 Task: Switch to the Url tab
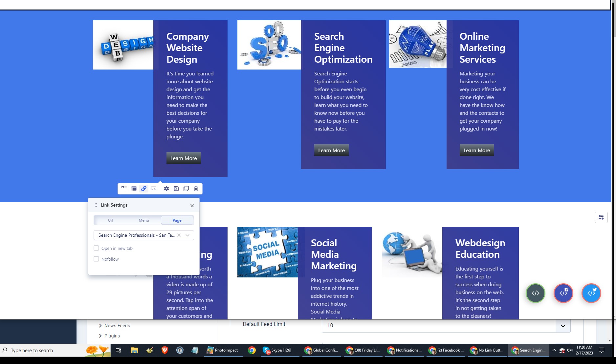click(x=111, y=220)
